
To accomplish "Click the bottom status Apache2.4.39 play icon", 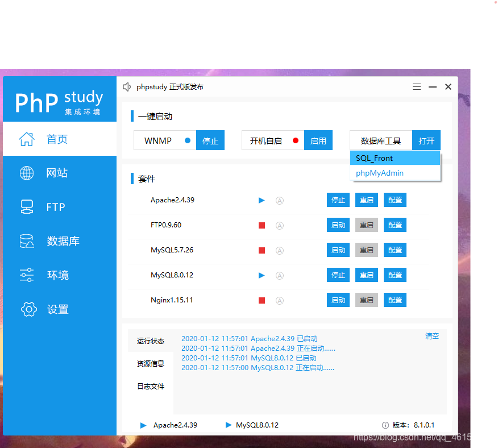I will 143,425.
